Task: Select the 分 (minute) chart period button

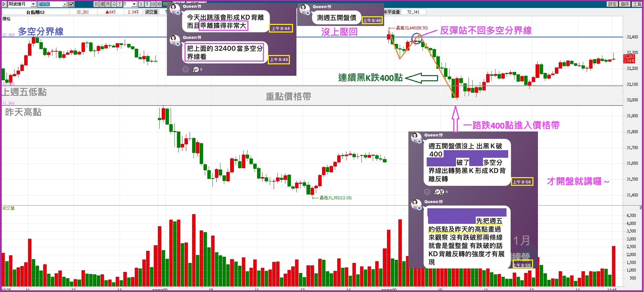Action: pos(114,4)
